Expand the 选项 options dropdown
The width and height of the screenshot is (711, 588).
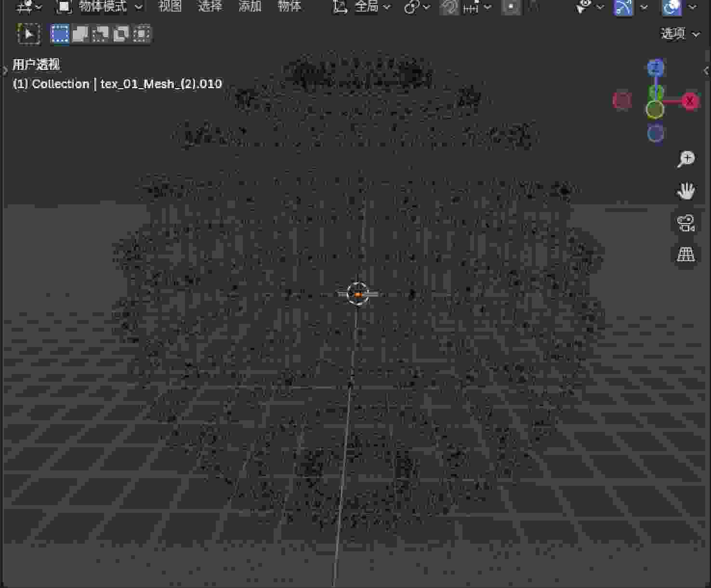pyautogui.click(x=679, y=34)
